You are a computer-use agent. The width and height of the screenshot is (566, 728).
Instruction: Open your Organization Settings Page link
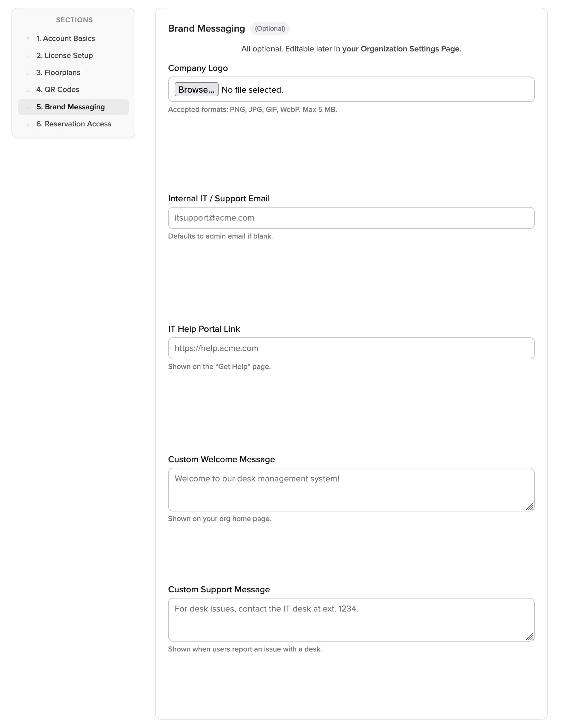401,49
